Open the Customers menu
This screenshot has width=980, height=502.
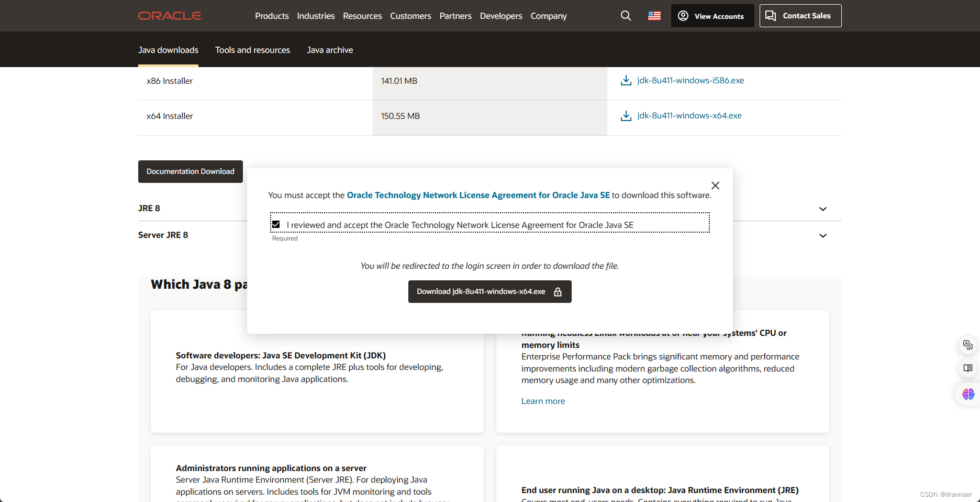pos(410,16)
